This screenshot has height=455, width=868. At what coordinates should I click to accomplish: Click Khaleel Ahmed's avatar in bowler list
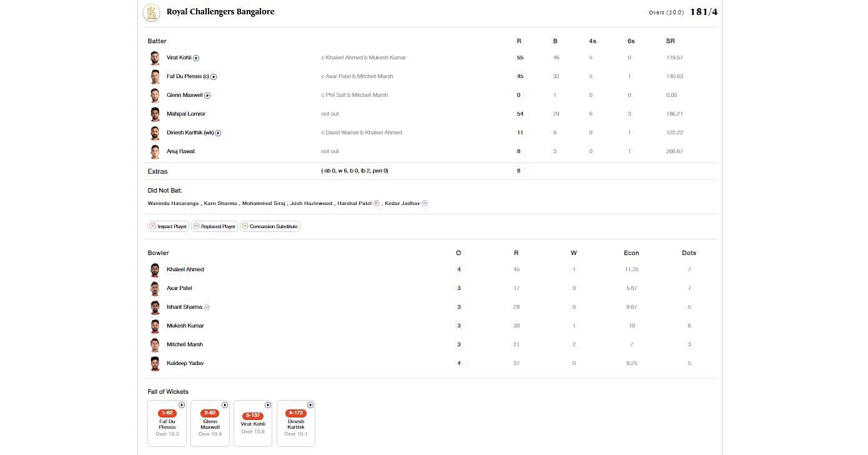coord(155,270)
